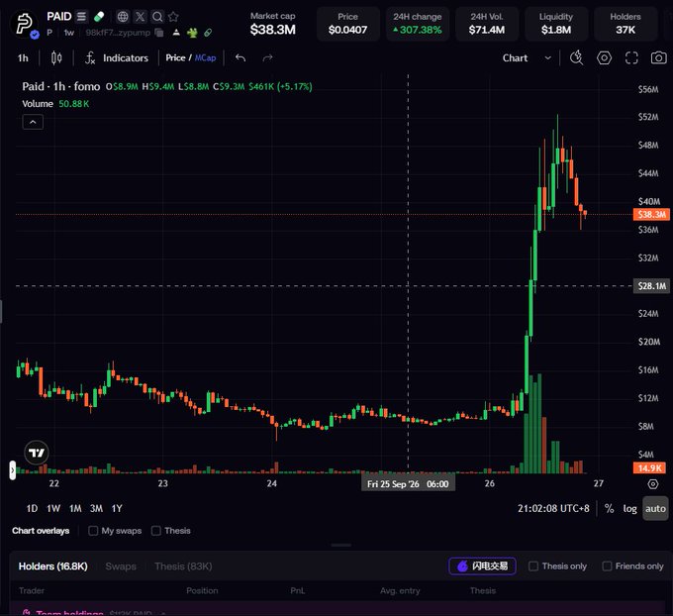
Task: Redo chart action arrow
Action: pos(267,57)
